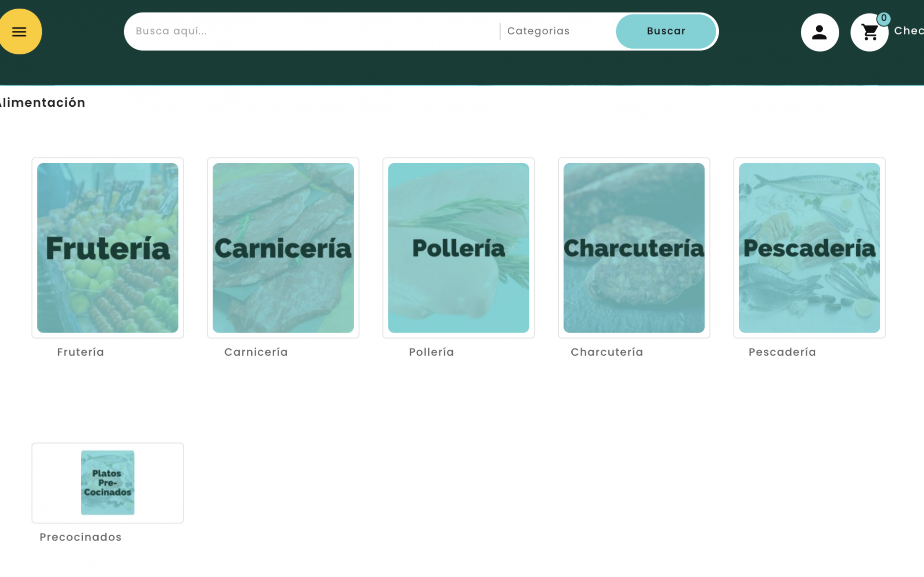Click the user account icon
This screenshot has height=577, width=924.
[x=819, y=32]
